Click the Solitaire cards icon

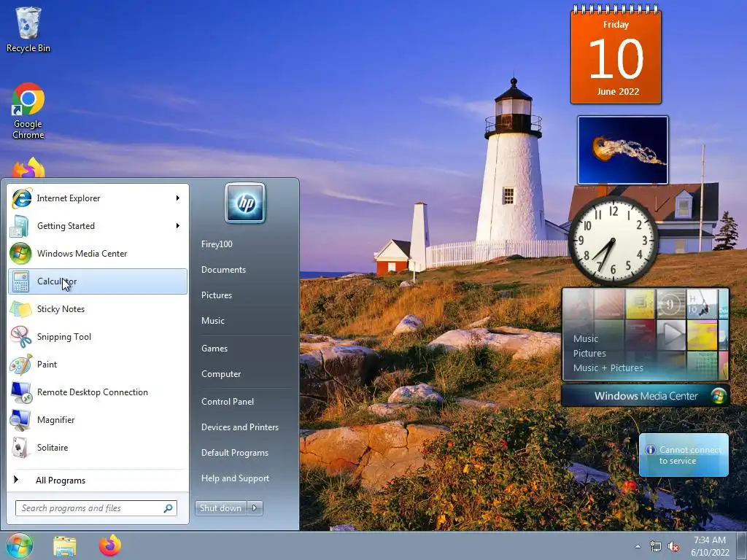point(20,448)
